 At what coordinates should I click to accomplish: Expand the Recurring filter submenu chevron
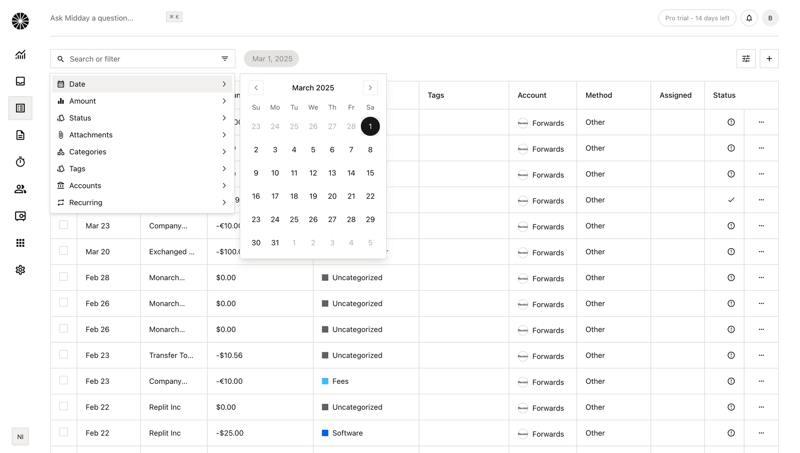pos(224,203)
